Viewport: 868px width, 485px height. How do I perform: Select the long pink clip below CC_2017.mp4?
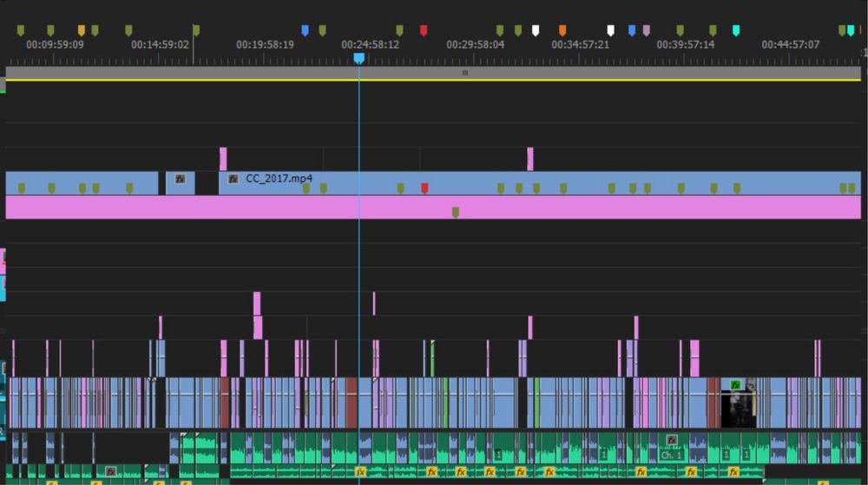pyautogui.click(x=433, y=207)
